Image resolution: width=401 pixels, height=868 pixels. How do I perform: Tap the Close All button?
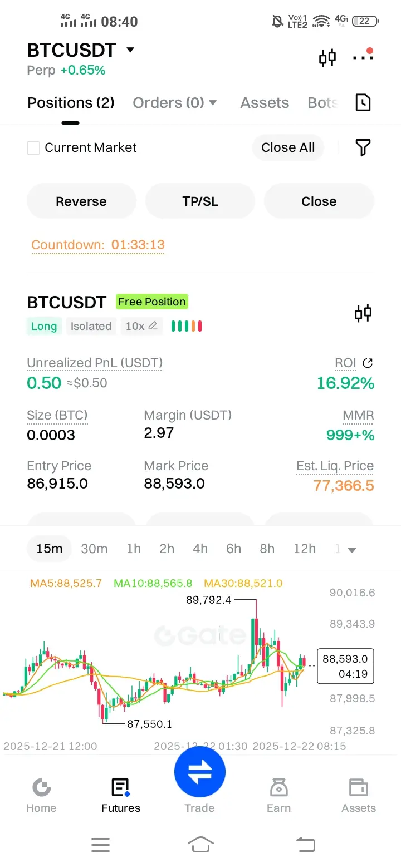(288, 147)
